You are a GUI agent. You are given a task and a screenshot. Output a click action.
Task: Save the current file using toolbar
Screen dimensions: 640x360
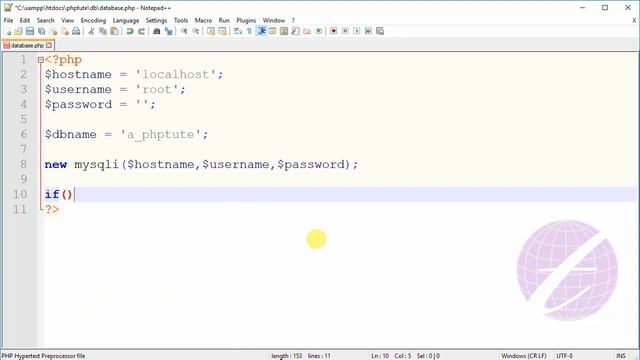30,31
